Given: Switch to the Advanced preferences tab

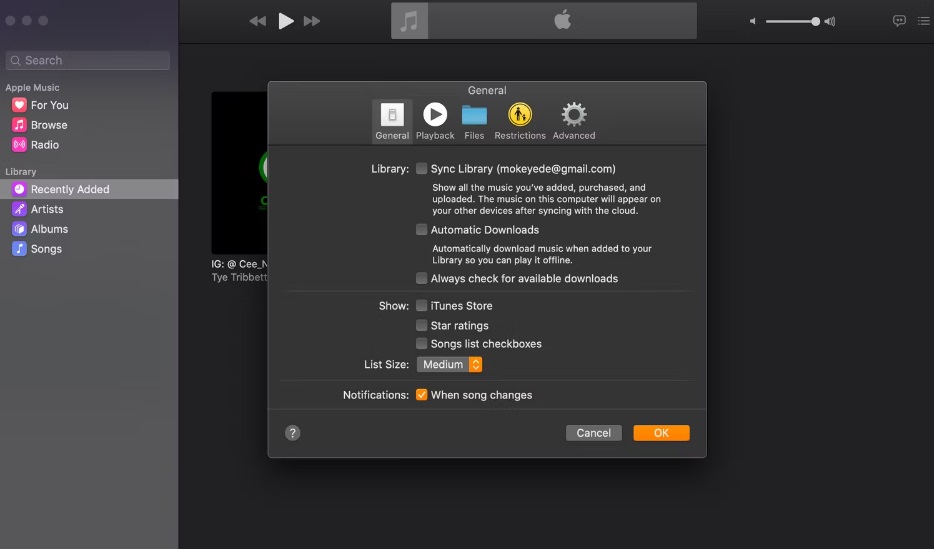Looking at the screenshot, I should click(574, 121).
